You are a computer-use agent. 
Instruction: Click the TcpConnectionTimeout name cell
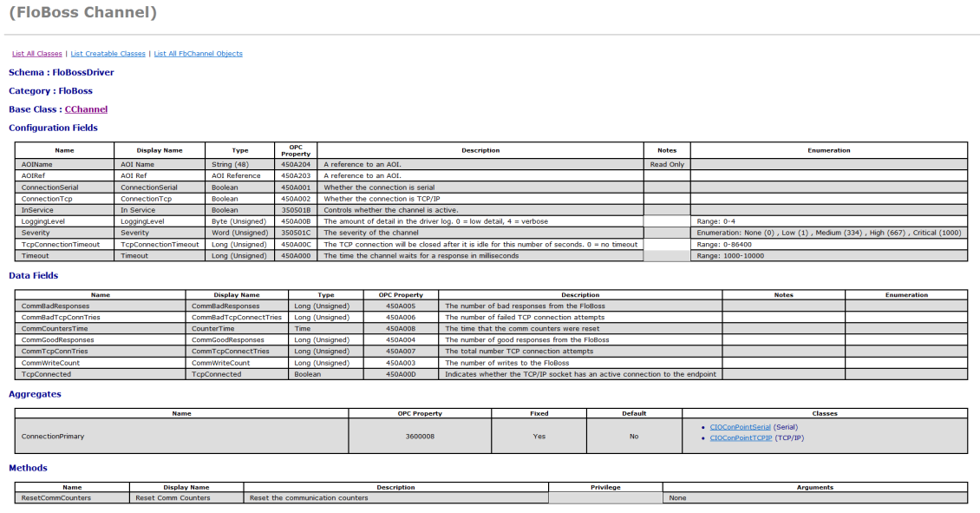pyautogui.click(x=64, y=245)
